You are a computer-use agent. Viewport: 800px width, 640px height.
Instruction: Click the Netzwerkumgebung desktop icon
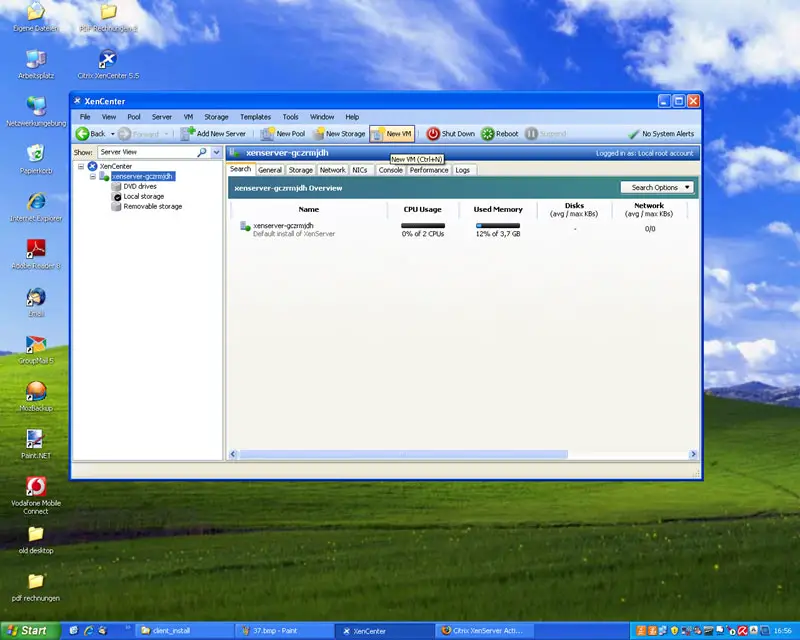tap(36, 112)
